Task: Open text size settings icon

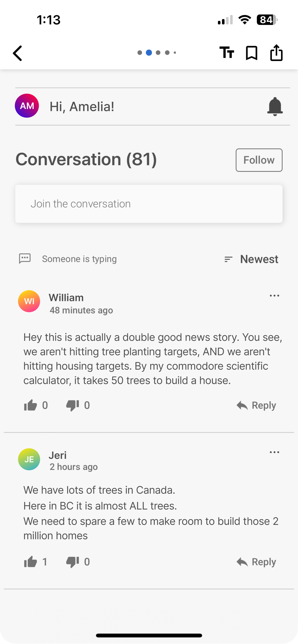Action: pyautogui.click(x=227, y=52)
